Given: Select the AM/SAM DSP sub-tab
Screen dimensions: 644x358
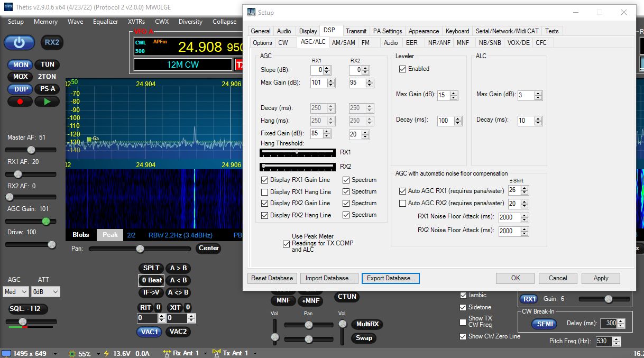Looking at the screenshot, I should [344, 43].
